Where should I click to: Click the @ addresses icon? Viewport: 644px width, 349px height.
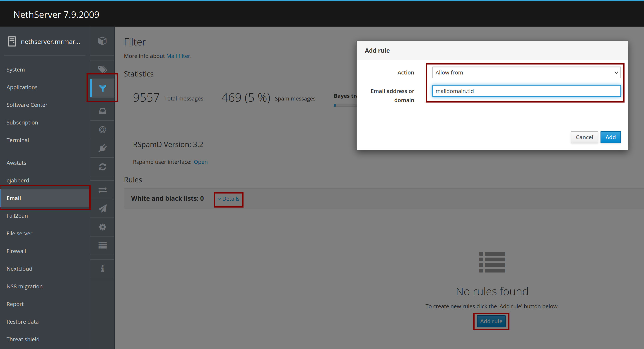point(102,130)
